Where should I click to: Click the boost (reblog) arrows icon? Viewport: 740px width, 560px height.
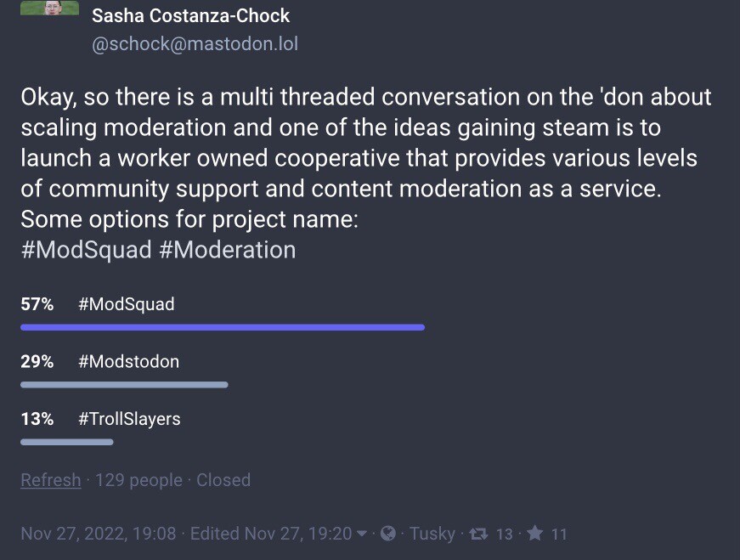pyautogui.click(x=478, y=534)
